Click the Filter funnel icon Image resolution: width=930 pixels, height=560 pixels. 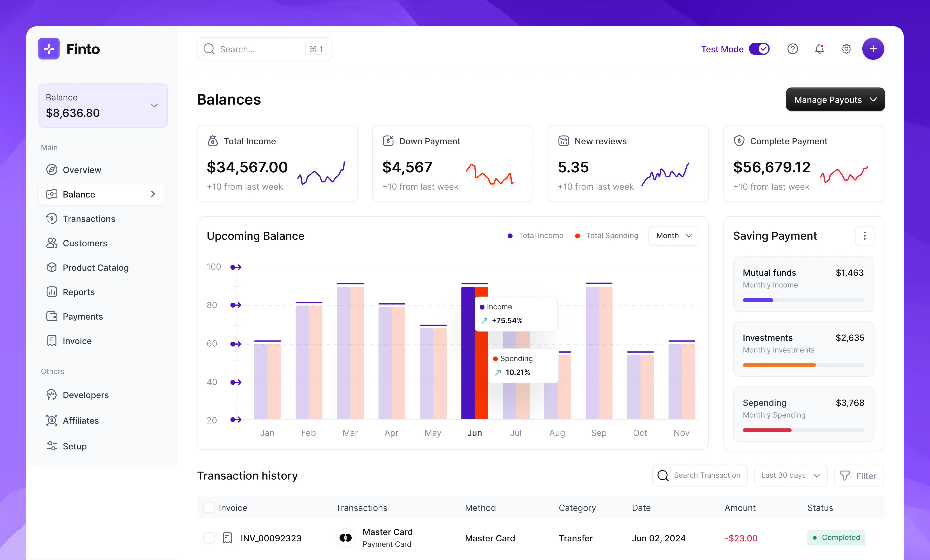point(845,476)
